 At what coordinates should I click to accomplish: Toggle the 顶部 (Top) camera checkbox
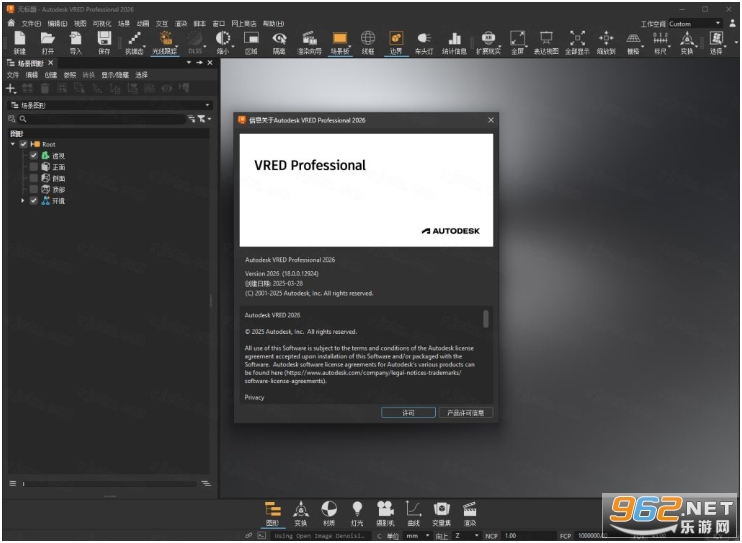34,189
